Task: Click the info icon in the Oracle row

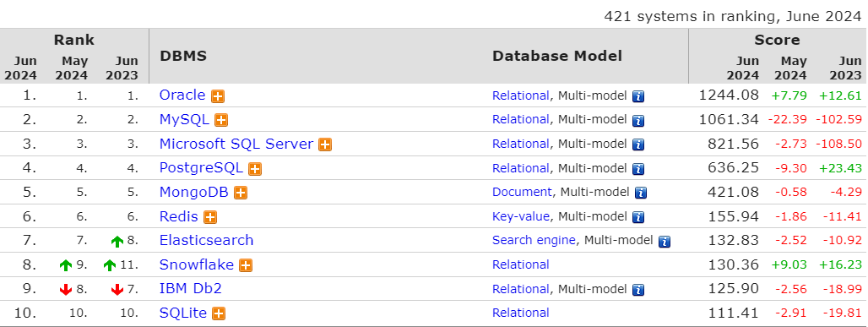Action: tap(638, 96)
